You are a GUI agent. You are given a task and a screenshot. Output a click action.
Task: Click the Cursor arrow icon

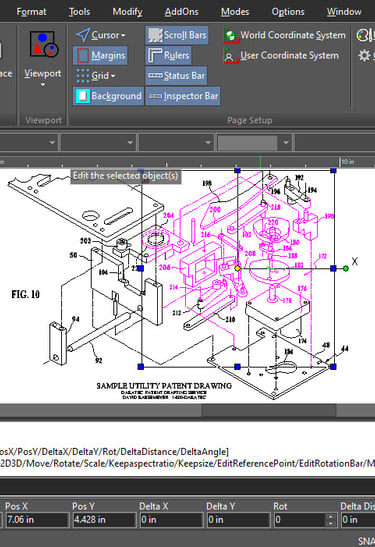(83, 35)
